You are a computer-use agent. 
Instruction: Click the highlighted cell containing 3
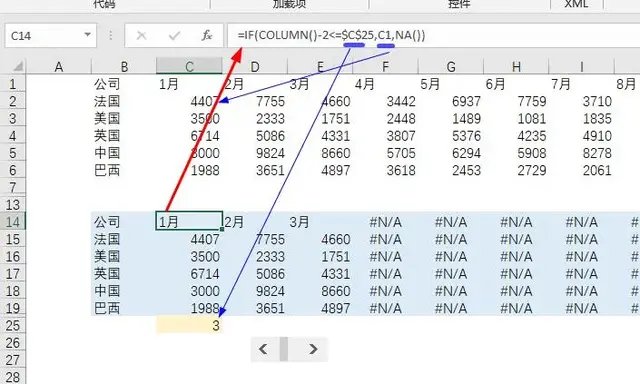click(189, 326)
